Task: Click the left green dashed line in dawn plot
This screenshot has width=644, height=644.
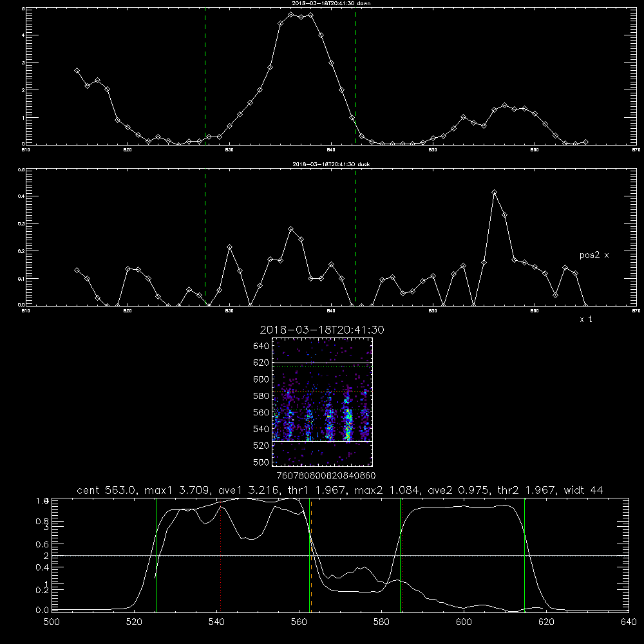Action: (x=205, y=76)
